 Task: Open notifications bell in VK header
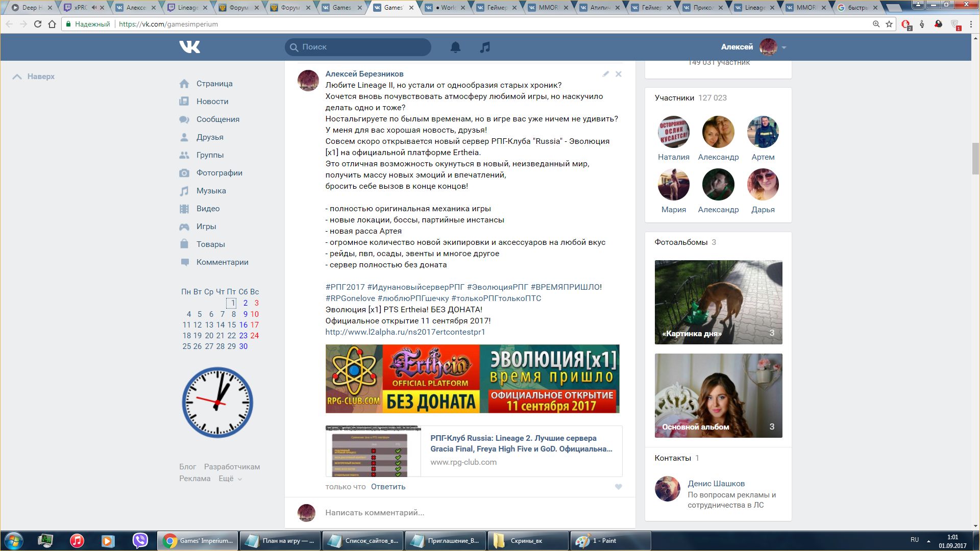(455, 47)
